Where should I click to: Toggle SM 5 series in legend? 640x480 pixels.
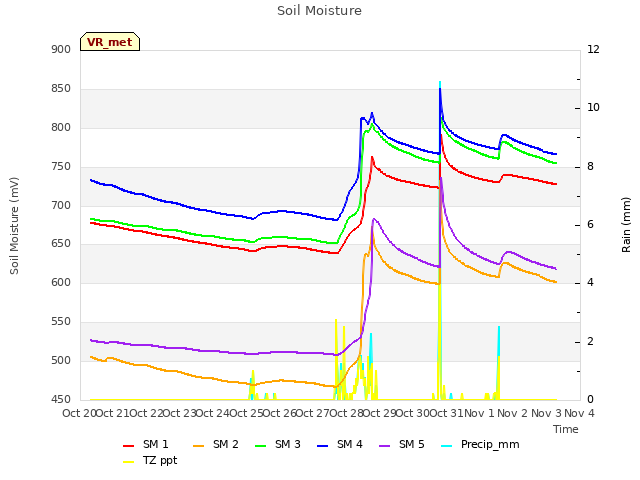coord(402,444)
